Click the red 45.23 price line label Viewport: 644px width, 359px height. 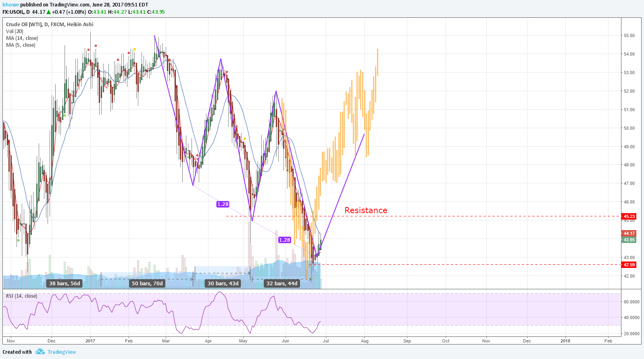[x=629, y=216]
